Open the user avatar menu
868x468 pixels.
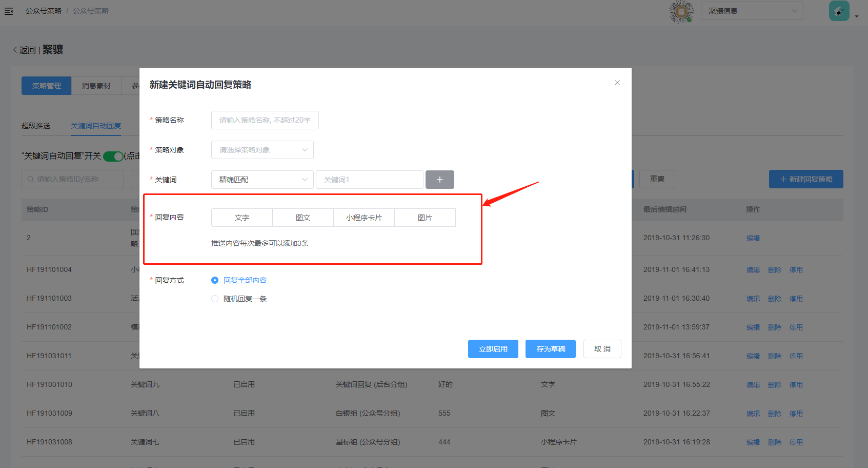839,11
